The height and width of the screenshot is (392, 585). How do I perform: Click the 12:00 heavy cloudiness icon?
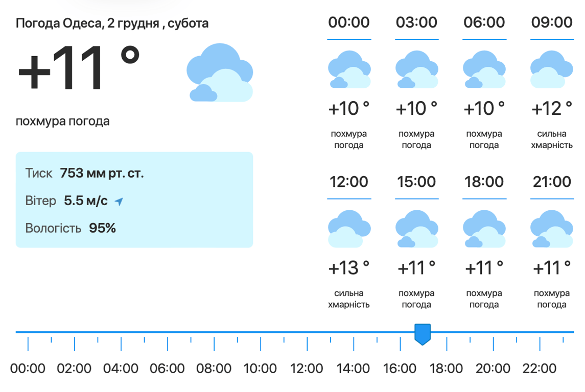tap(349, 229)
